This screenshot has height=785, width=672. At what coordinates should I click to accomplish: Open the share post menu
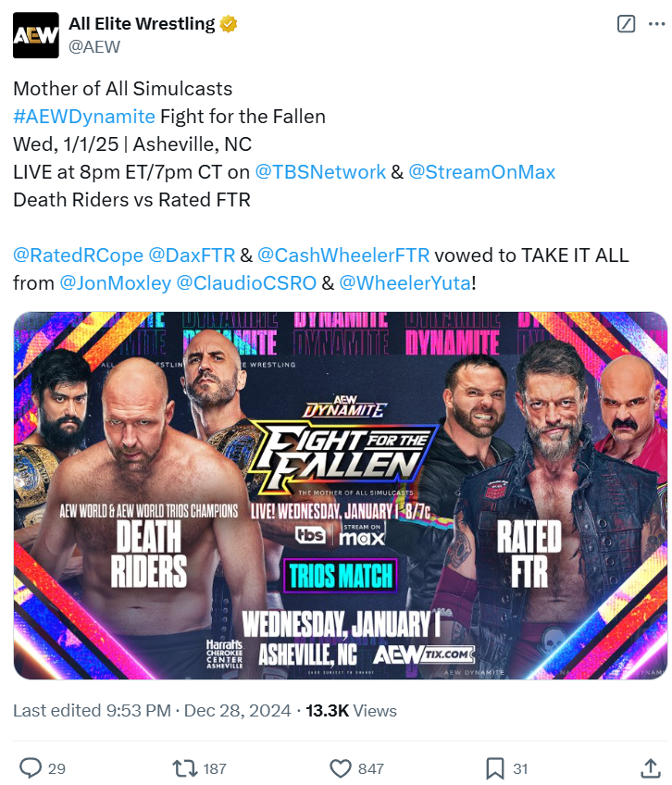[x=650, y=767]
